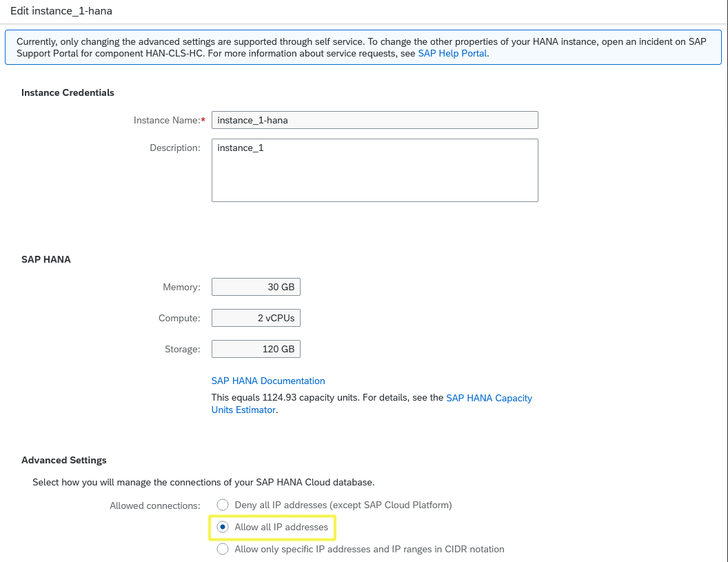Click the info message about self service
This screenshot has height=562, width=728.
(x=363, y=48)
